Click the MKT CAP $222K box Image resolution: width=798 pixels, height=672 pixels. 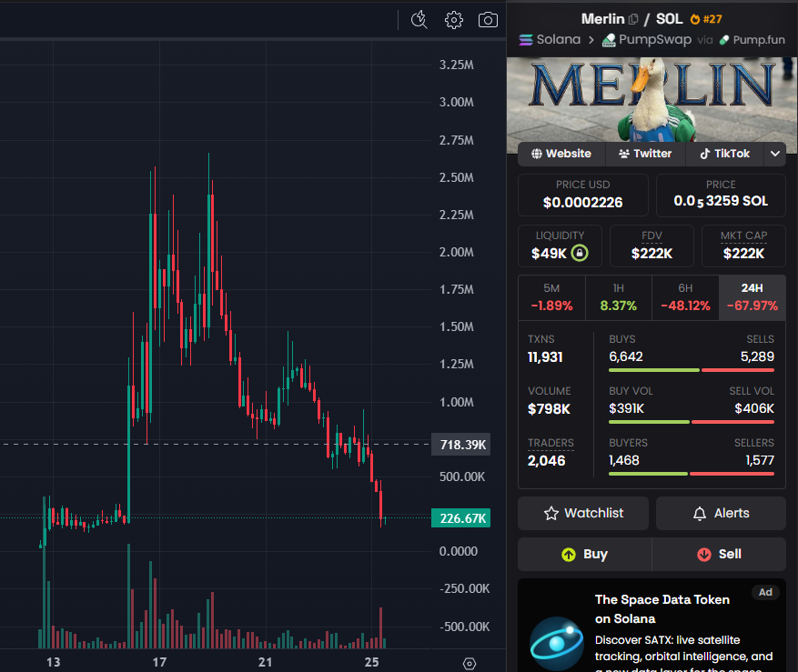tap(743, 246)
